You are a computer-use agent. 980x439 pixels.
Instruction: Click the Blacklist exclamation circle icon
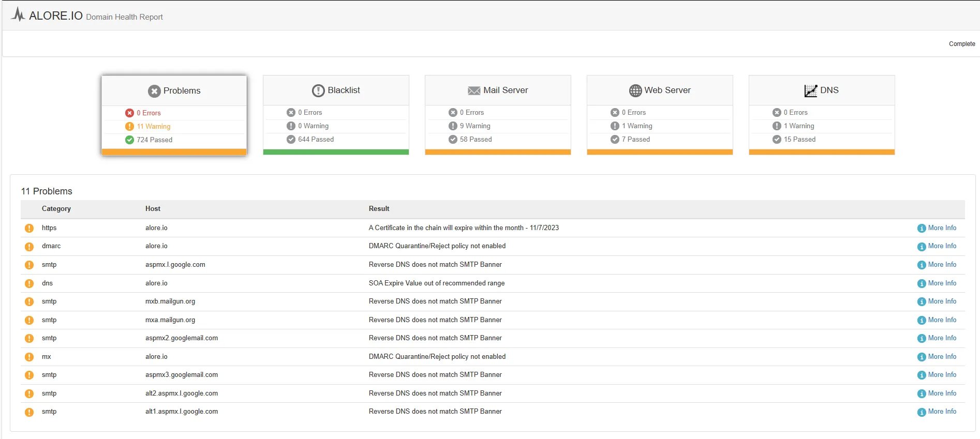318,90
